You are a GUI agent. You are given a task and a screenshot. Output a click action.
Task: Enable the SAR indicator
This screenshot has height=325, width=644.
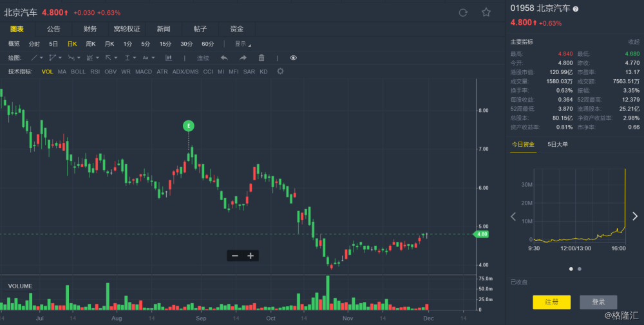[x=249, y=72]
